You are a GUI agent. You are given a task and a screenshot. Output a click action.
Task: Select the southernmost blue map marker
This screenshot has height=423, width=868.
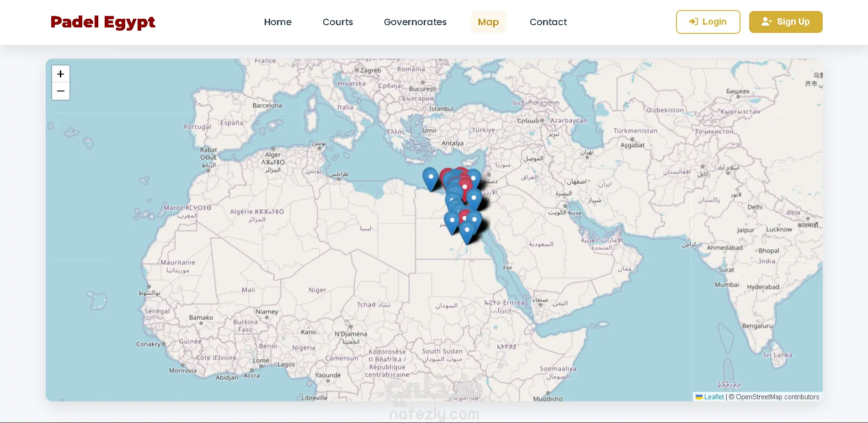[x=467, y=233]
